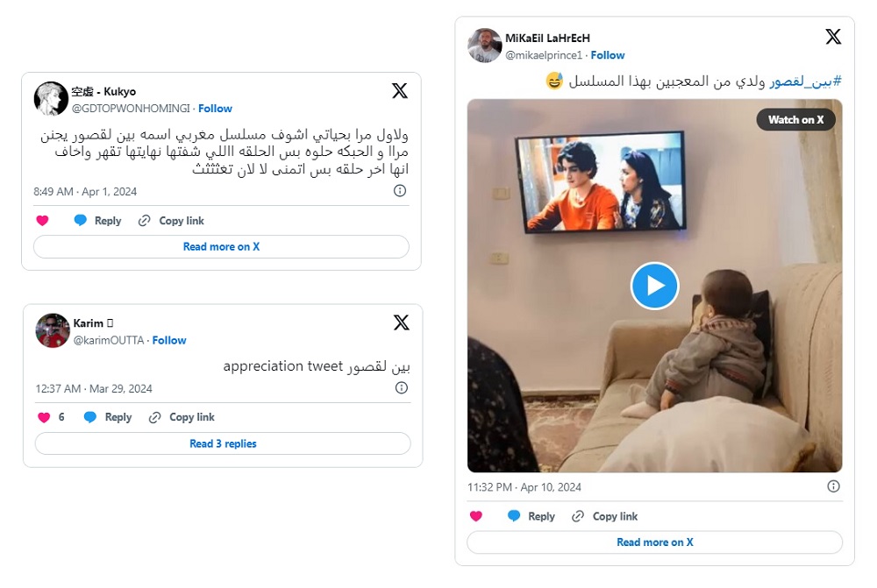Play the embedded TV video

pos(654,286)
